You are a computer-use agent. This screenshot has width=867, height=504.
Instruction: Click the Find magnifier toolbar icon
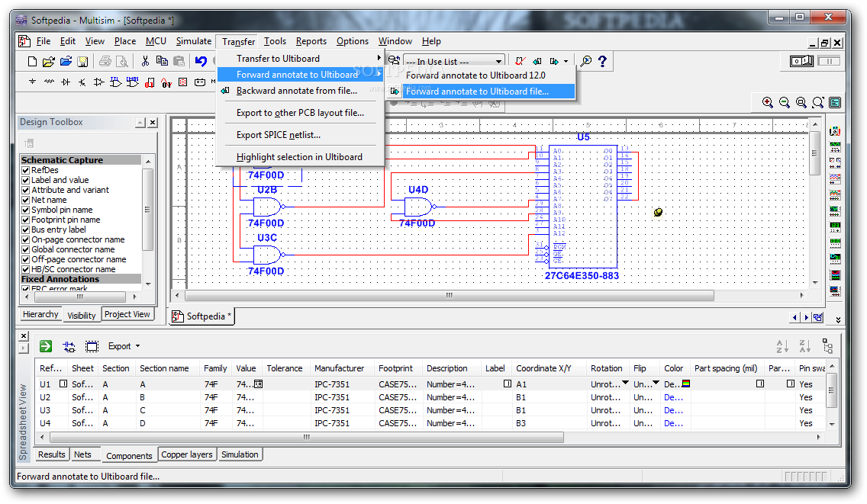586,61
